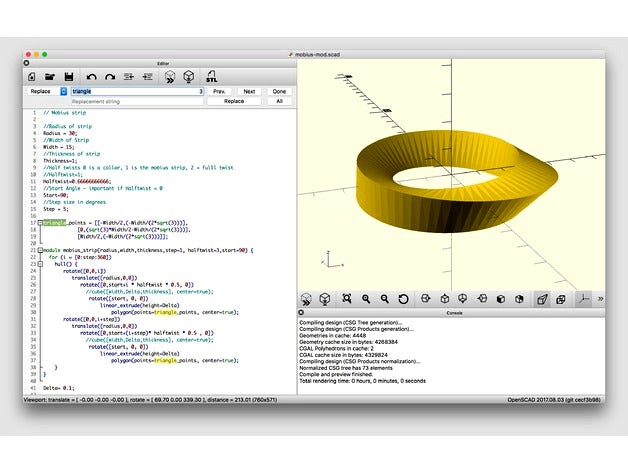Image resolution: width=628 pixels, height=472 pixels.
Task: Click the 'Radius = 30;' line
Action: (60, 133)
